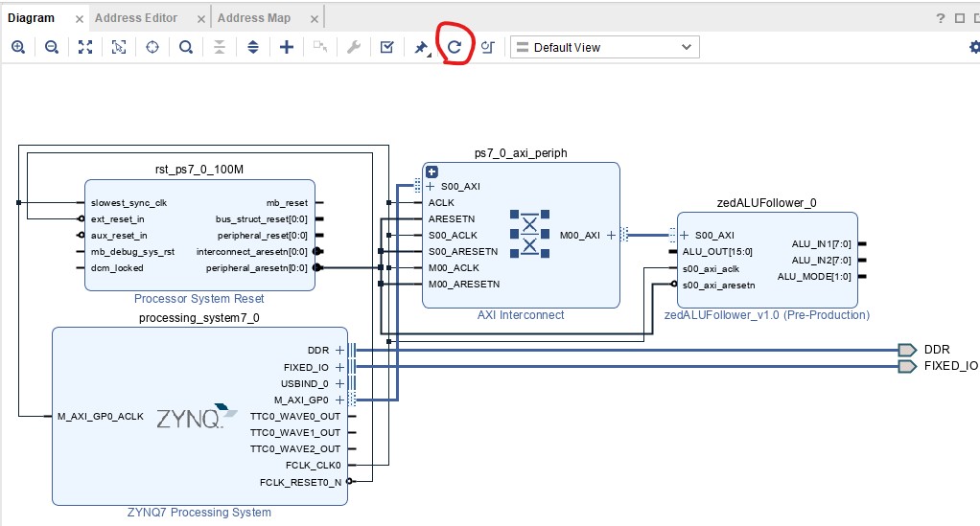This screenshot has width=980, height=526.
Task: Zoom to fit the whole diagram
Action: coord(85,47)
